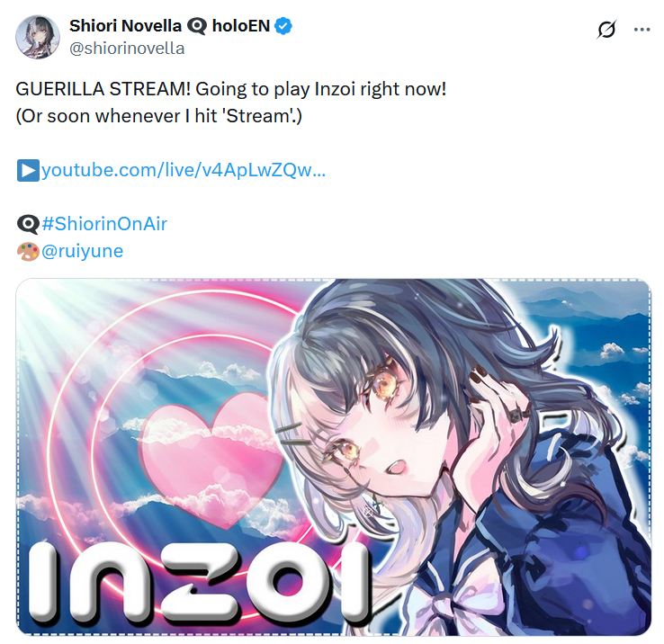Click the "Or soon whenever I hit 'Stream'" line
The height and width of the screenshot is (644, 664).
pos(158,116)
